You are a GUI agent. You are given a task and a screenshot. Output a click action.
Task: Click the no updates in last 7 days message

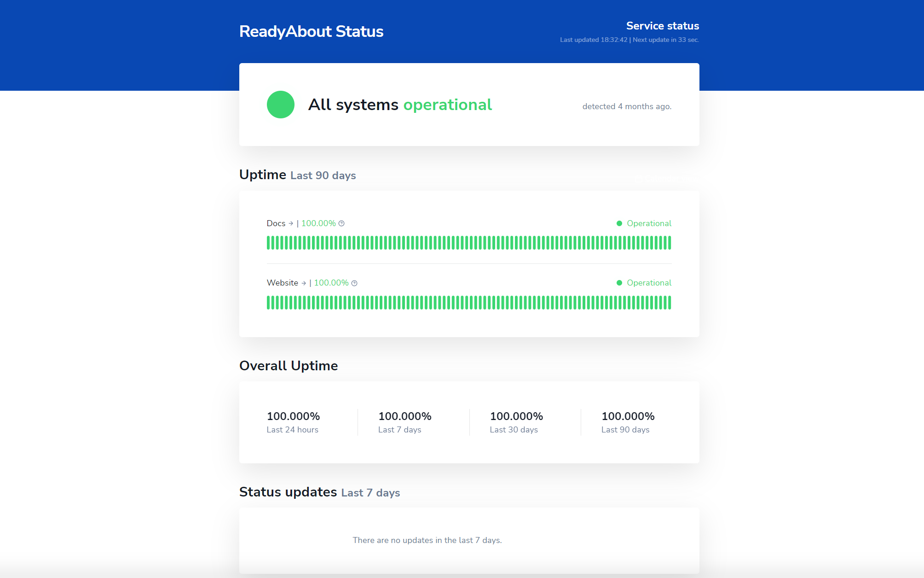(x=427, y=540)
